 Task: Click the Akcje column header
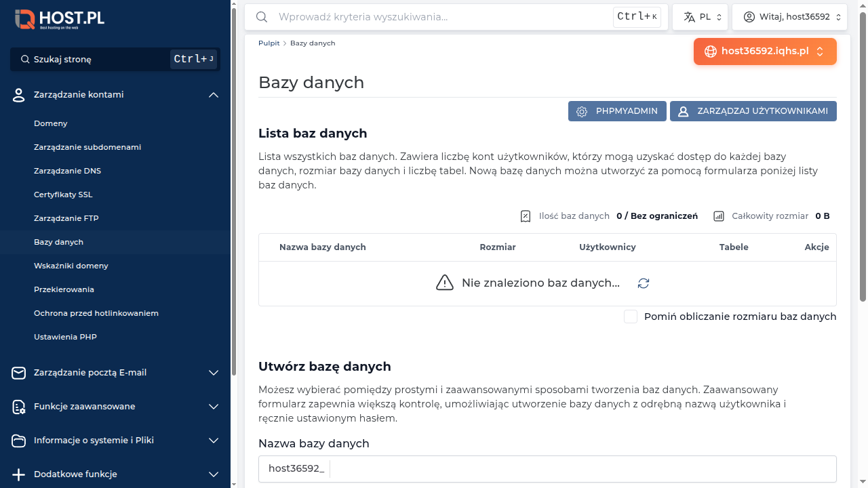tap(817, 247)
